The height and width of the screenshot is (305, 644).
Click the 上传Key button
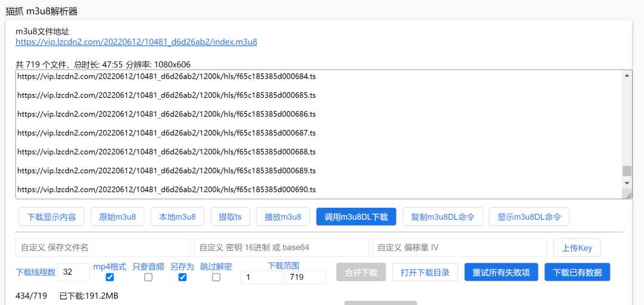(577, 248)
